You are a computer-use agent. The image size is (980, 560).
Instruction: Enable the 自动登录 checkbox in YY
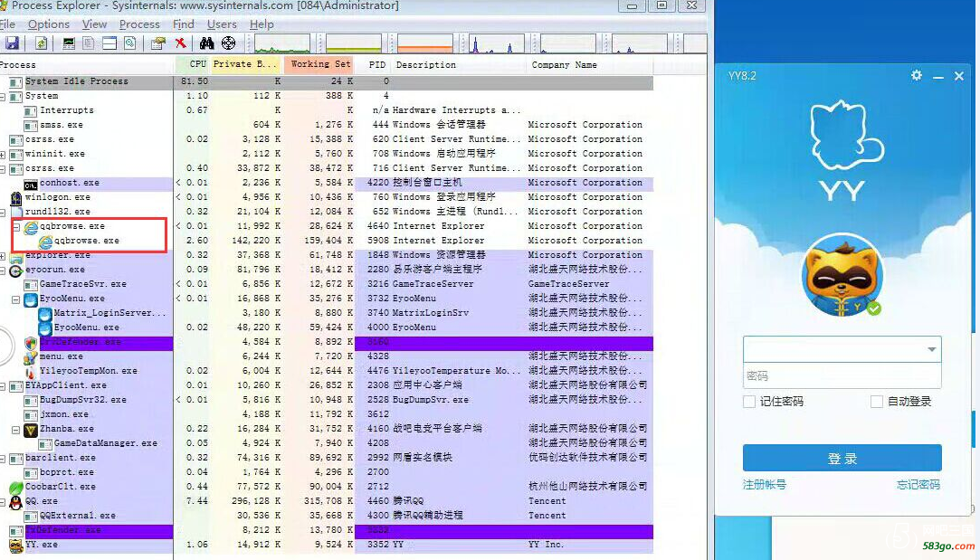click(876, 402)
